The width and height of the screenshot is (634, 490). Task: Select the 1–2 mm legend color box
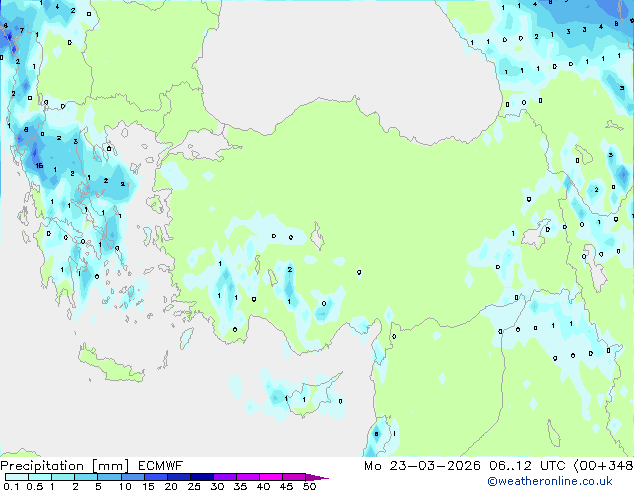pos(63,477)
